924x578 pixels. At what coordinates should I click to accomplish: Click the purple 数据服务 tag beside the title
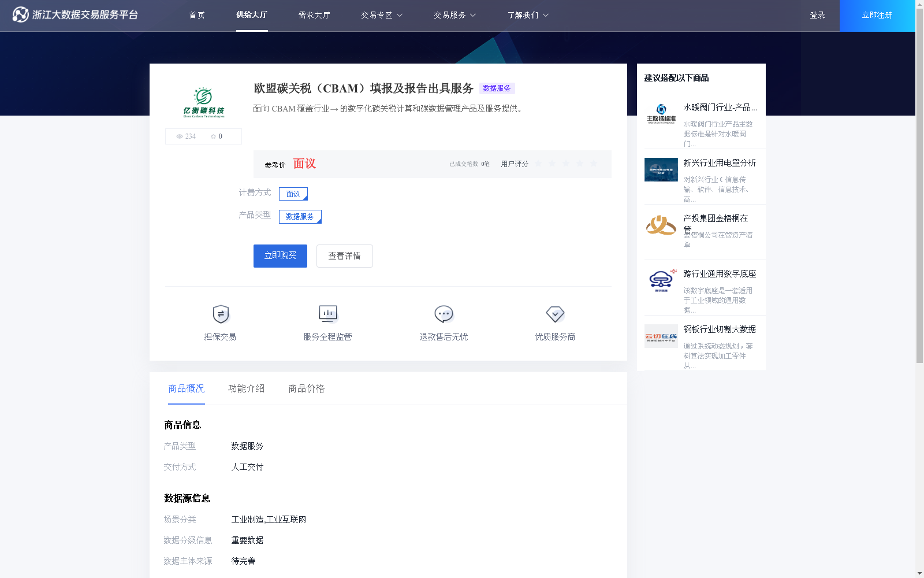click(497, 88)
